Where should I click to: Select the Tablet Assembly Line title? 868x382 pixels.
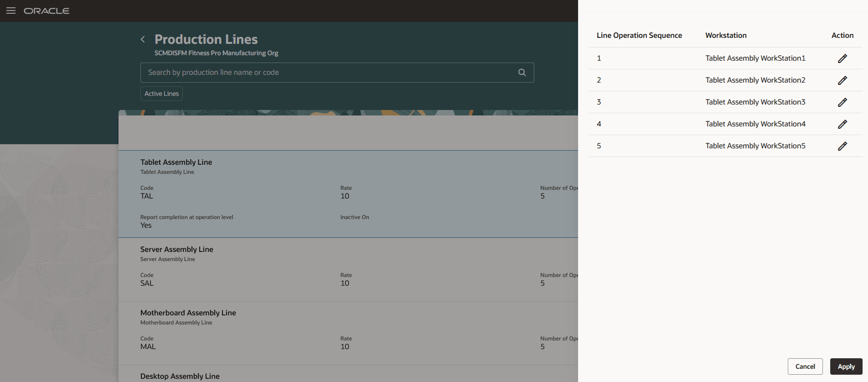click(x=176, y=162)
